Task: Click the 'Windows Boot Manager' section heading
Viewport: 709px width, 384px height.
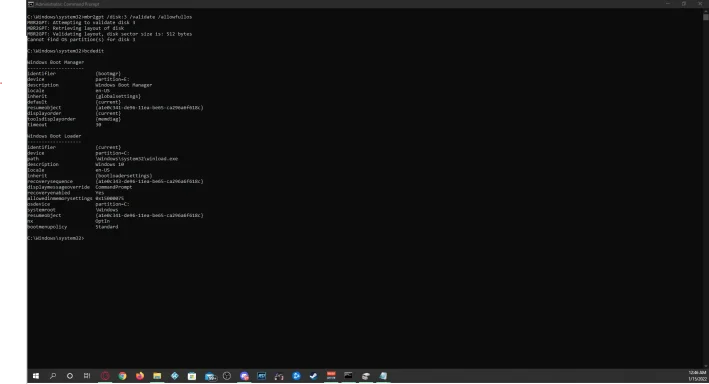Action: (x=56, y=62)
